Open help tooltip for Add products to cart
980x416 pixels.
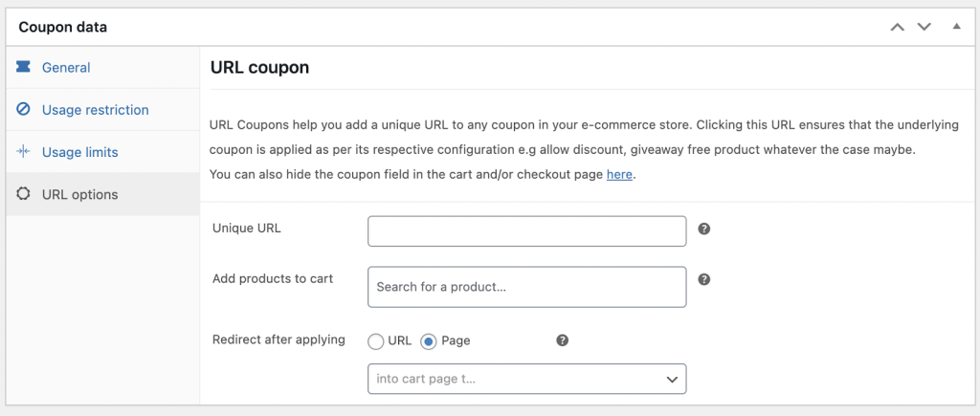703,279
